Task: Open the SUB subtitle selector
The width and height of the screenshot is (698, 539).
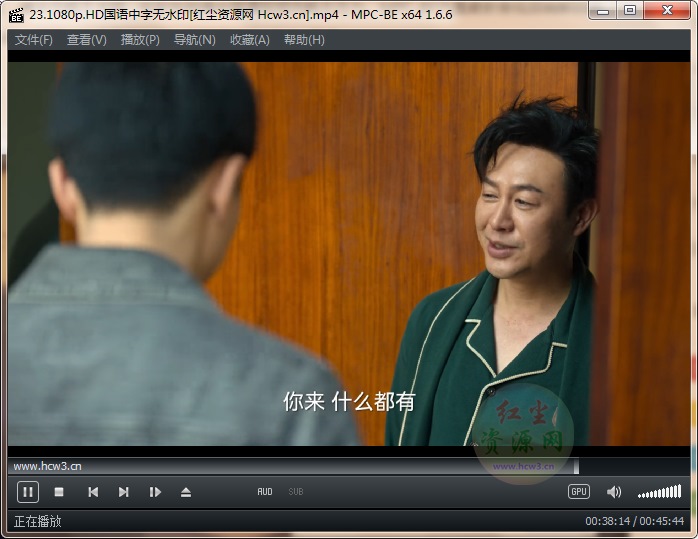Action: [296, 492]
